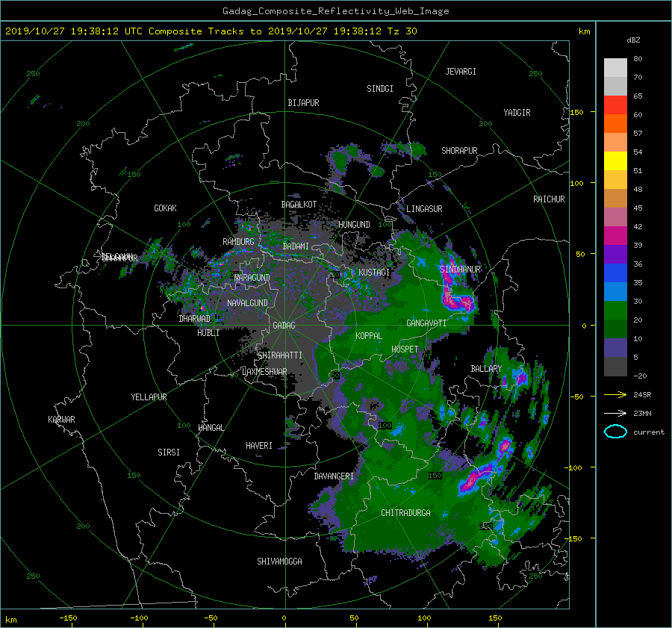Click the GADAG radar center label
Viewport: 672px width, 628px height.
tap(284, 326)
